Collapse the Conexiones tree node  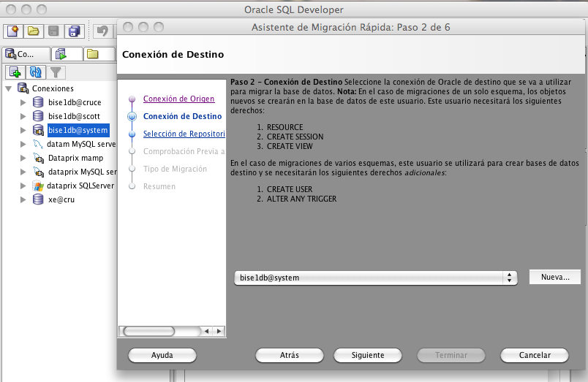tap(9, 89)
